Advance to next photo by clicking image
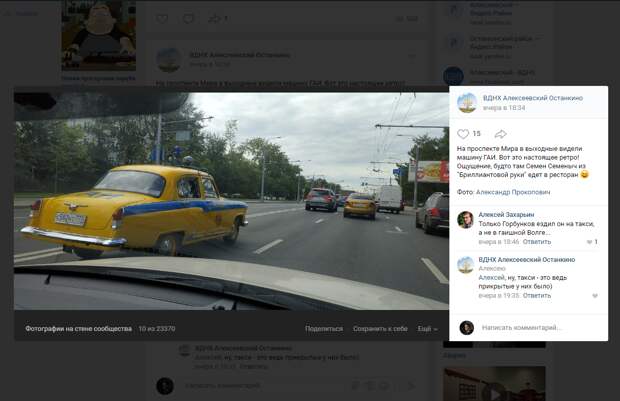 231,201
